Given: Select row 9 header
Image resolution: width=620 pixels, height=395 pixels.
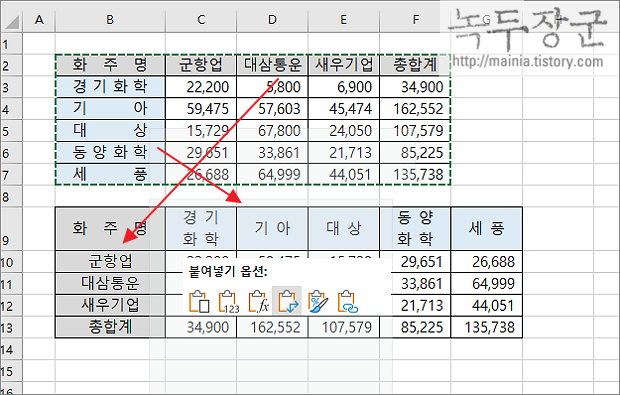Looking at the screenshot, I should pyautogui.click(x=11, y=229).
